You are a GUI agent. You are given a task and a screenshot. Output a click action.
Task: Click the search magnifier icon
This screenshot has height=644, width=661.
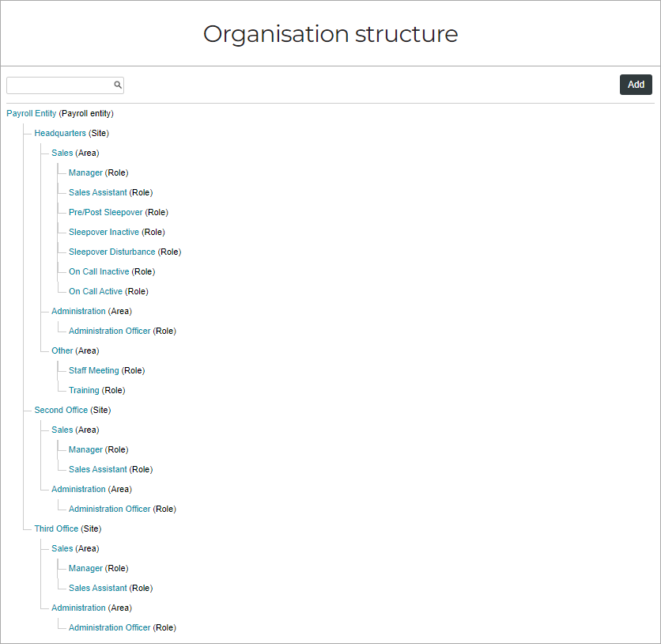(x=118, y=85)
